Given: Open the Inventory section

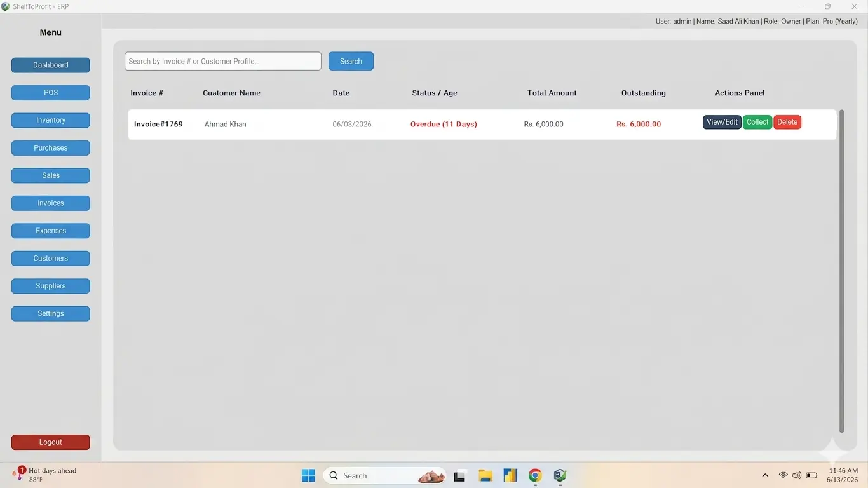Looking at the screenshot, I should (x=50, y=120).
